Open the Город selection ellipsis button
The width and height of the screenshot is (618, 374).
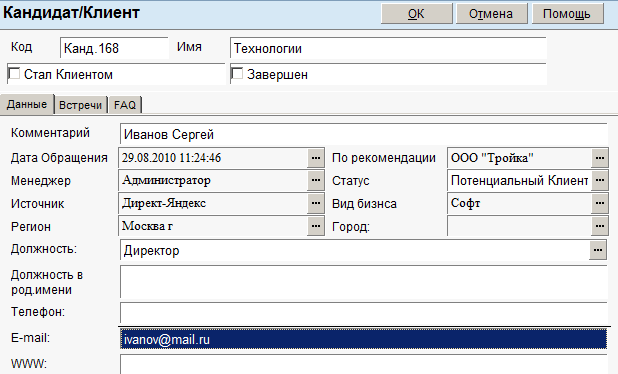[x=599, y=226]
